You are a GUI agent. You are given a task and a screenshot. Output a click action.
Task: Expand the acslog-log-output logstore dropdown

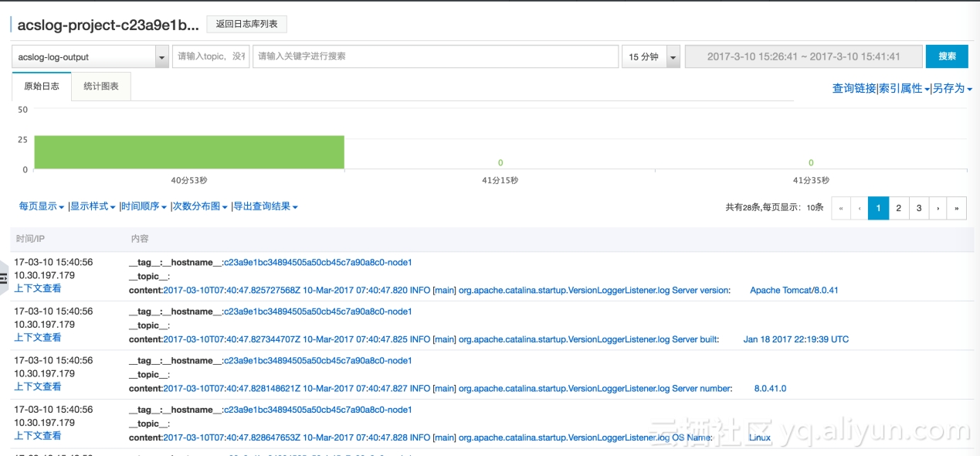coord(162,57)
